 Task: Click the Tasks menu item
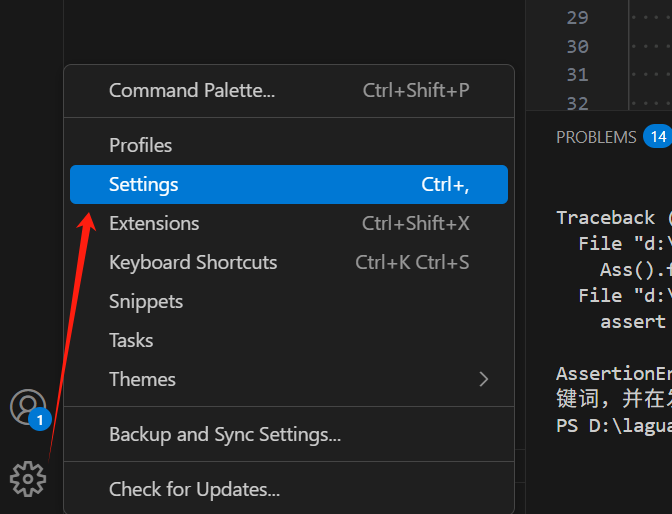coord(289,340)
